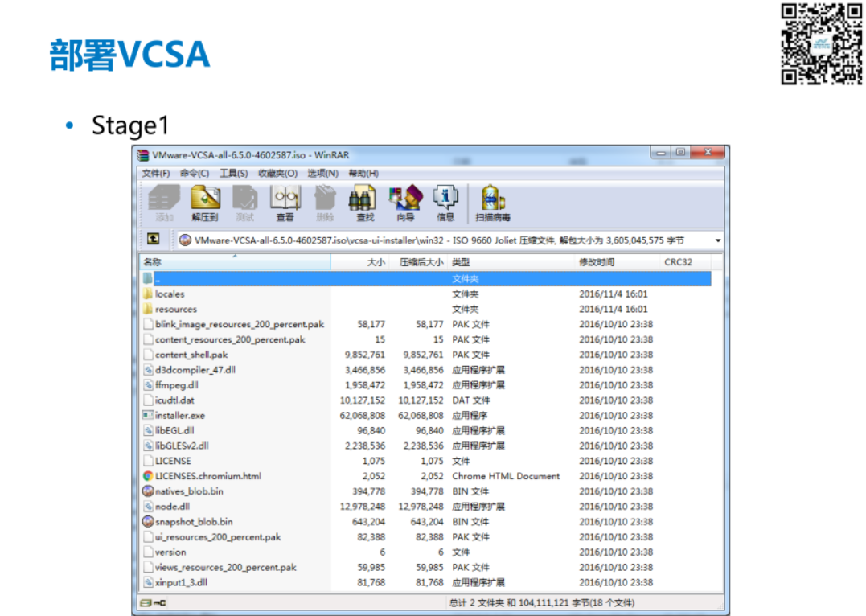866x616 pixels.
Task: Click the locales folder icon
Action: point(148,294)
